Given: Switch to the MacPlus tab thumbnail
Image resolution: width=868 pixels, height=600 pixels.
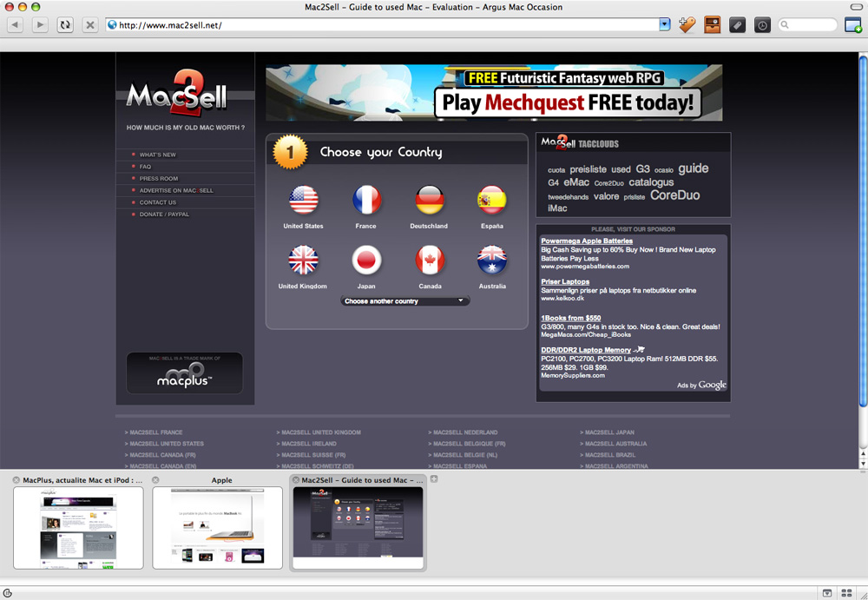Looking at the screenshot, I should point(78,527).
